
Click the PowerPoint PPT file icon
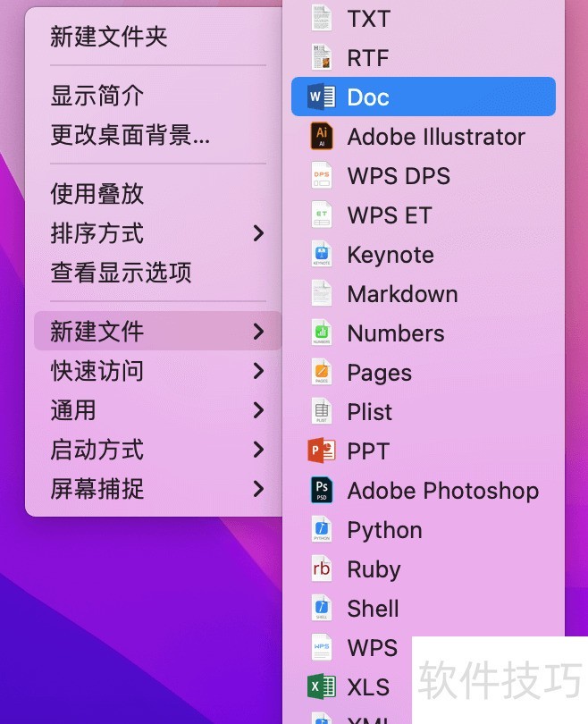point(321,451)
